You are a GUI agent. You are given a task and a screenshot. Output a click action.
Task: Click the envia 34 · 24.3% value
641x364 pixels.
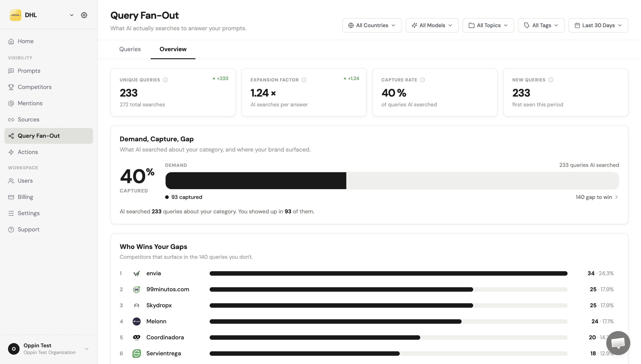pyautogui.click(x=600, y=273)
